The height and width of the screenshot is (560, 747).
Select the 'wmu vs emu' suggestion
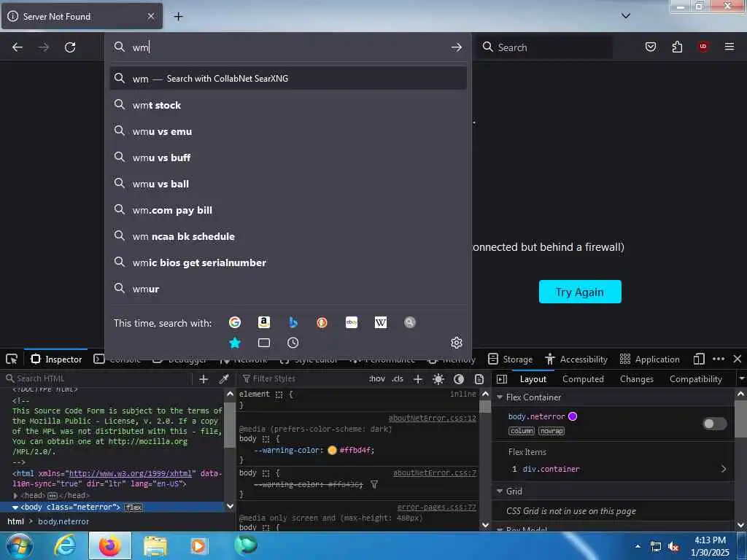click(288, 131)
